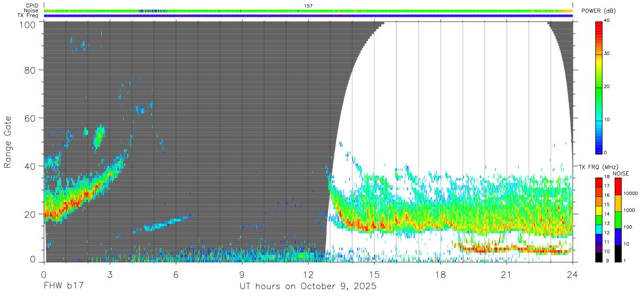Viewport: 644px width, 297px height.
Task: Click the '6' tick on UT hours axis
Action: (176, 274)
